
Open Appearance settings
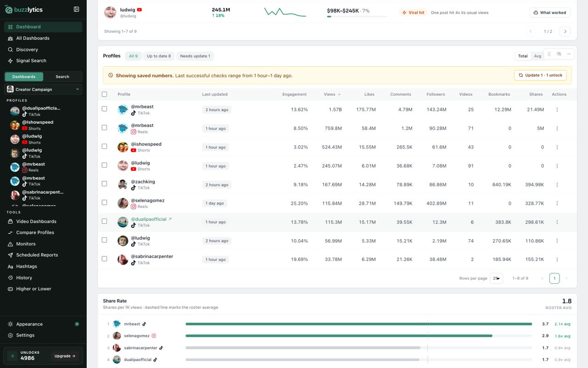click(43, 324)
